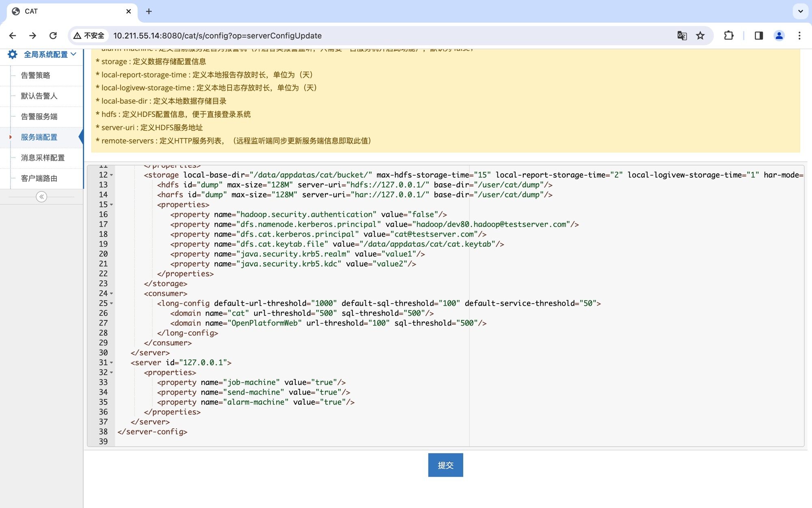Open the 告警策略 sidebar item
The image size is (812, 508).
(x=36, y=75)
